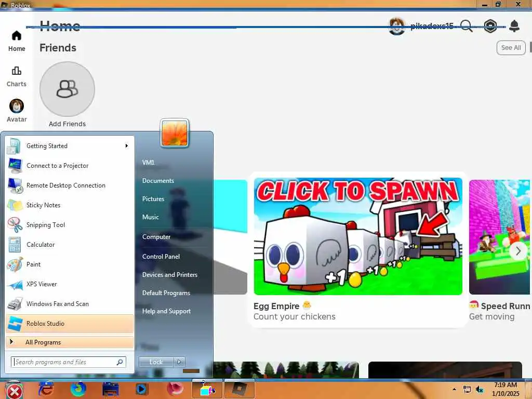The image size is (532, 399).
Task: Open the media player taskbar icon
Action: pos(141,389)
